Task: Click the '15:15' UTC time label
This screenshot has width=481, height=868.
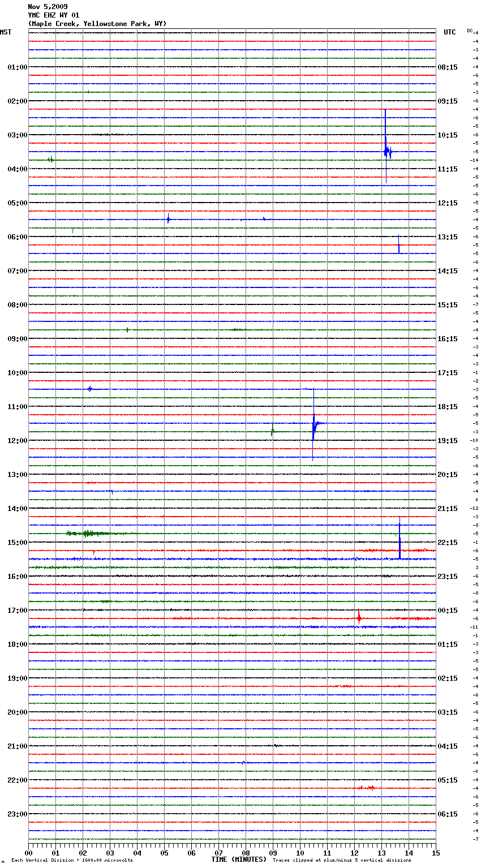Action: [x=448, y=305]
